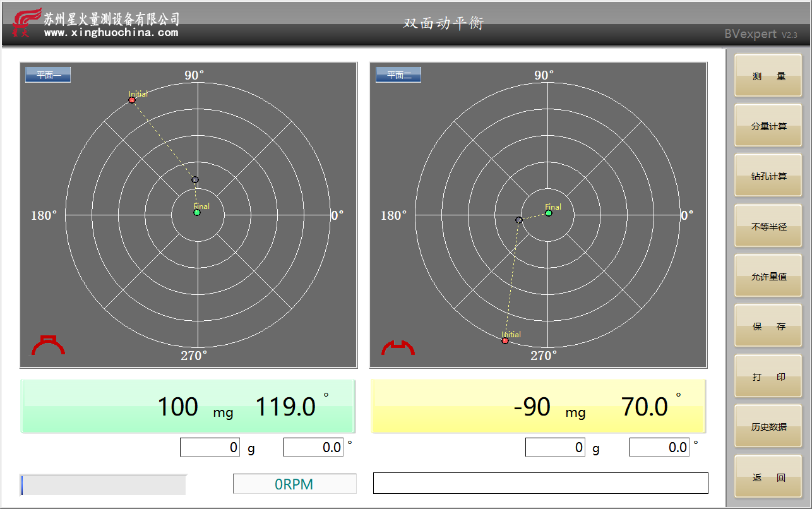View 历史数据 history data
This screenshot has width=812, height=509.
click(768, 426)
